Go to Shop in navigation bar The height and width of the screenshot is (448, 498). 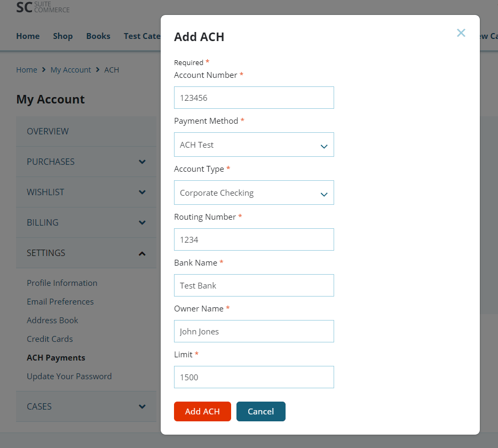tap(62, 36)
